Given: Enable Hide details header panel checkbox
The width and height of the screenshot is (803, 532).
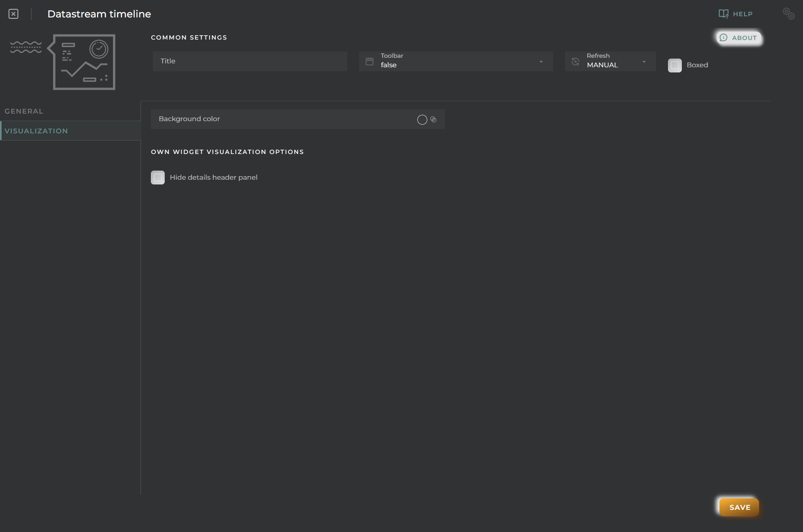Looking at the screenshot, I should 158,177.
